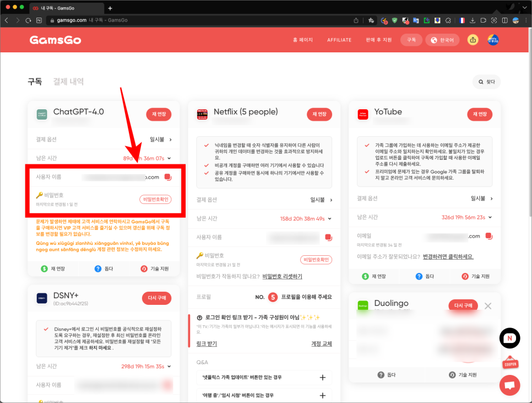Expand the '여행 중/임시 시청' Q&A item
This screenshot has height=403, width=532.
coord(264,395)
